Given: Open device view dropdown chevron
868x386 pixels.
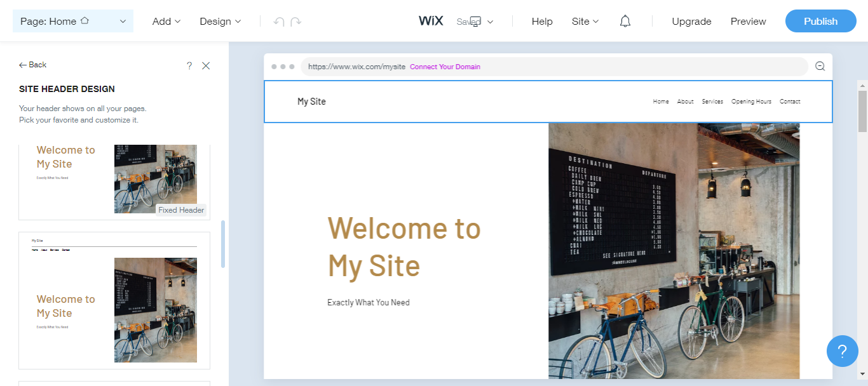Looking at the screenshot, I should [491, 22].
